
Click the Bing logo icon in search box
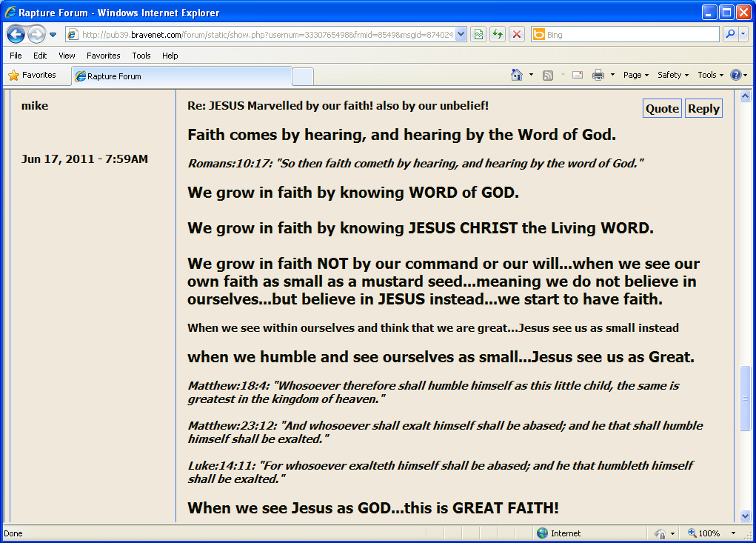coord(538,34)
